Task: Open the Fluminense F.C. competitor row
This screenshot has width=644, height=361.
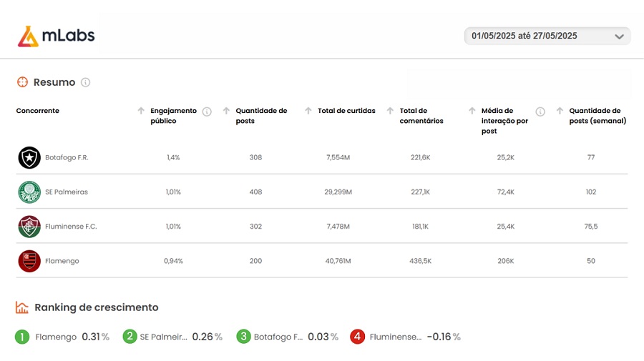Action: click(x=321, y=227)
